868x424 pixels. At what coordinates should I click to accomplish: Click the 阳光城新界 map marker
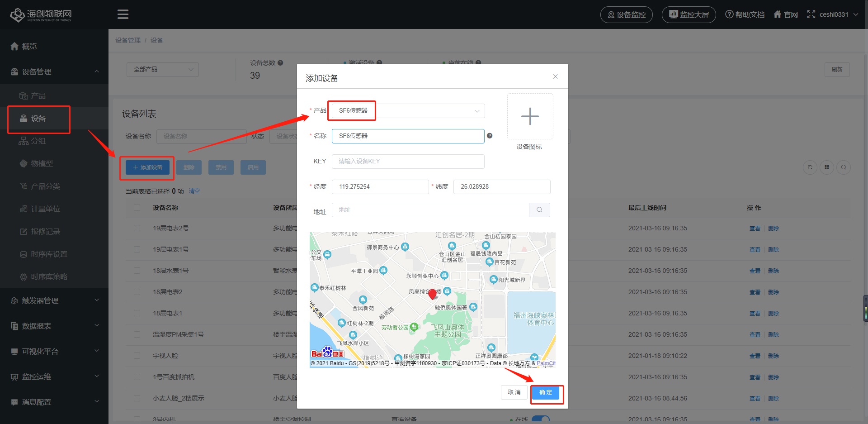[494, 280]
